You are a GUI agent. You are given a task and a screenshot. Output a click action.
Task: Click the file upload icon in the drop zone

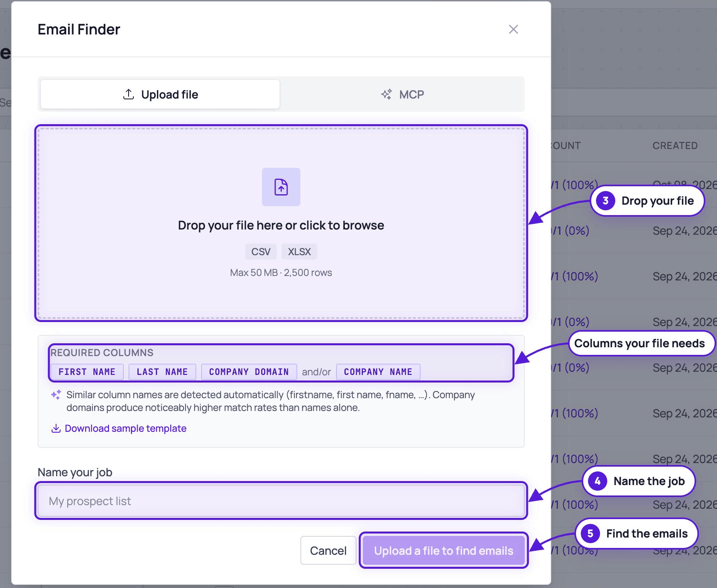281,187
